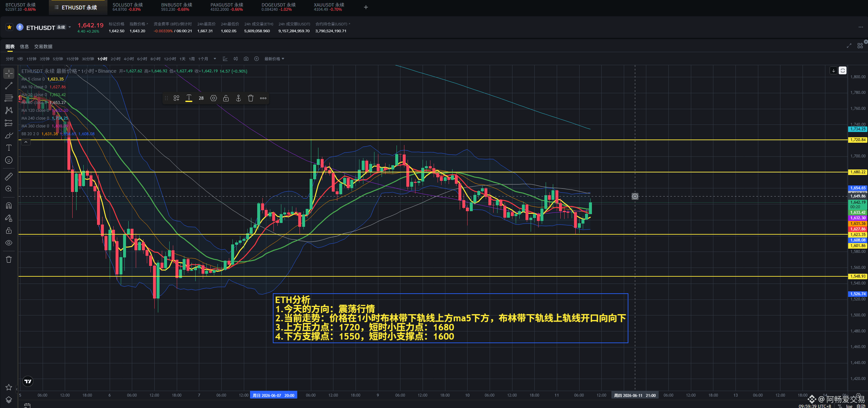Click the plus marker on crosshair price line
This screenshot has width=868, height=408.
click(x=635, y=196)
